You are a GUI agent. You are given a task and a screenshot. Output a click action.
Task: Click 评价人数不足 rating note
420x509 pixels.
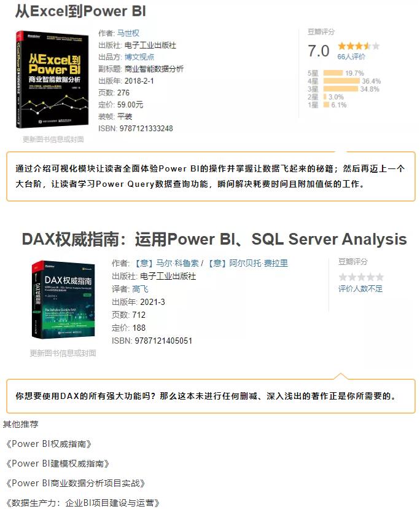tap(360, 288)
